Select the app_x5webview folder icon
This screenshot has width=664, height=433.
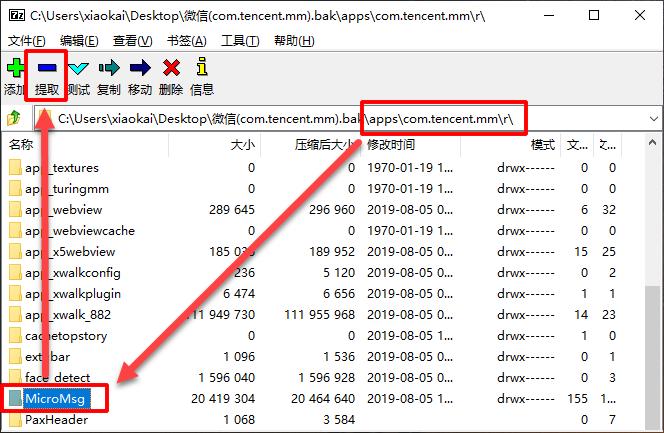pyautogui.click(x=15, y=252)
